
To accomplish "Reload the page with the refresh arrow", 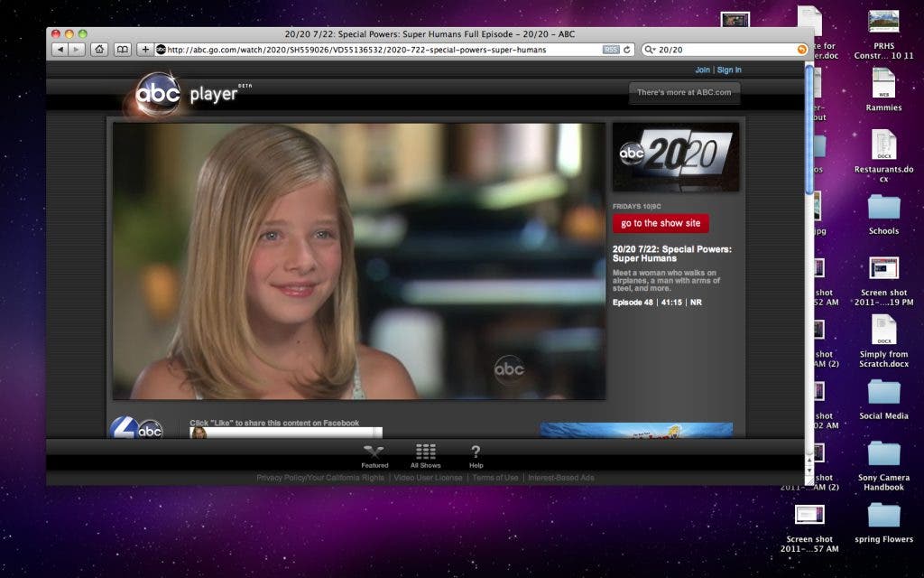I will (627, 50).
